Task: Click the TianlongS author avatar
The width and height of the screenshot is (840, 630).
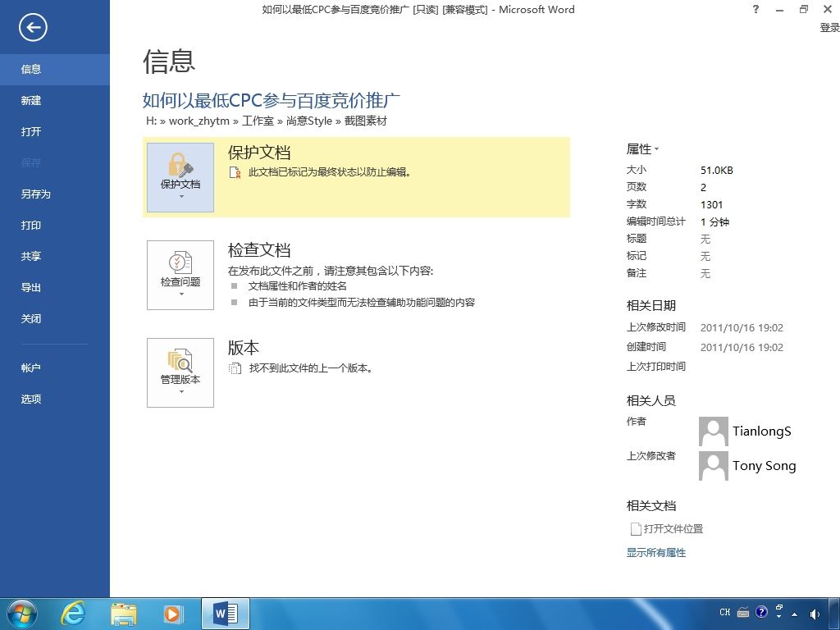Action: pos(714,431)
